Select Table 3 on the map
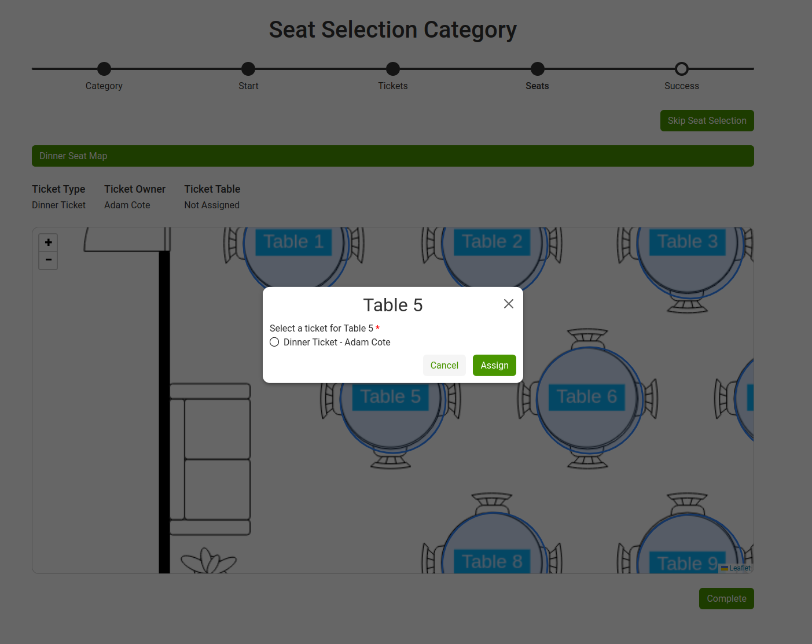The width and height of the screenshot is (812, 644). (687, 241)
